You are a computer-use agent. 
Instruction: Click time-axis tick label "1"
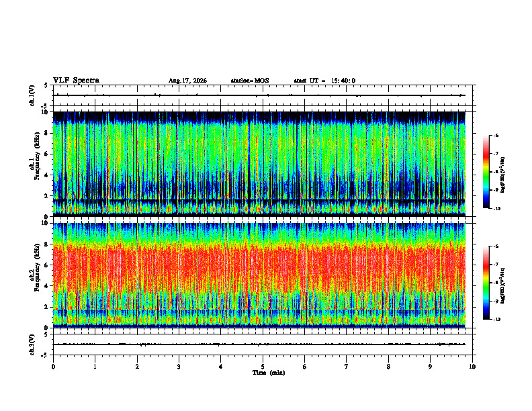point(95,367)
